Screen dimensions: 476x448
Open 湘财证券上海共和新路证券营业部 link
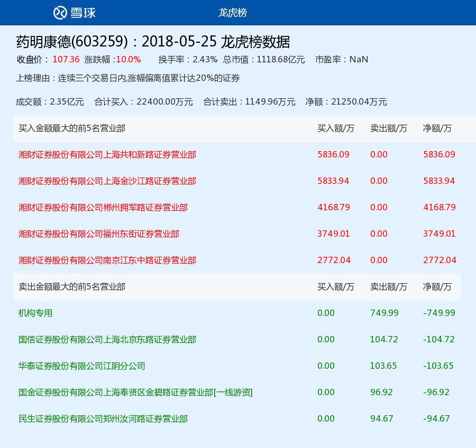107,155
